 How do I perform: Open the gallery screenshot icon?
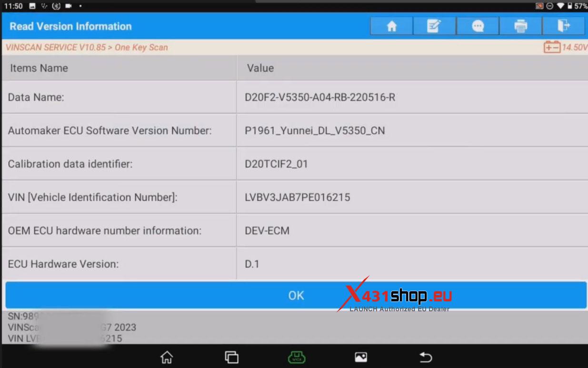tap(361, 357)
